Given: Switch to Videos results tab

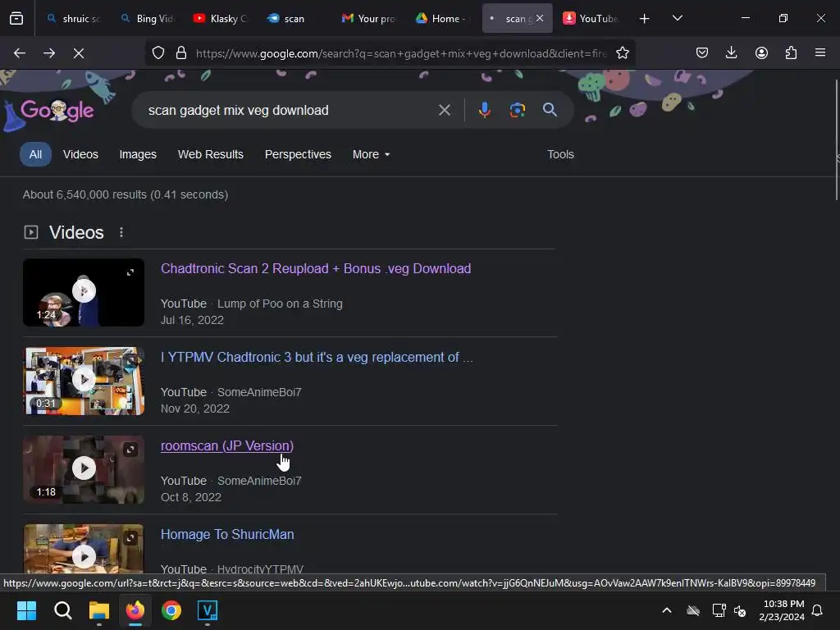Looking at the screenshot, I should tap(80, 154).
